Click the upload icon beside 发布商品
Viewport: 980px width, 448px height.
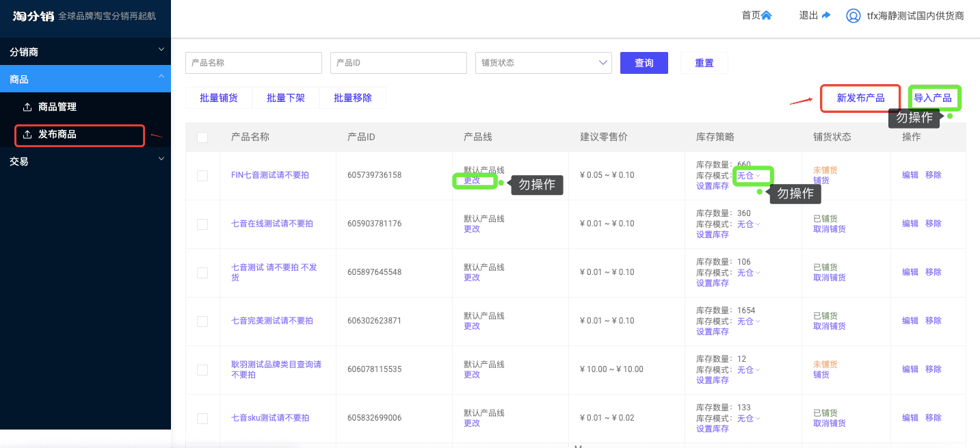pos(27,135)
